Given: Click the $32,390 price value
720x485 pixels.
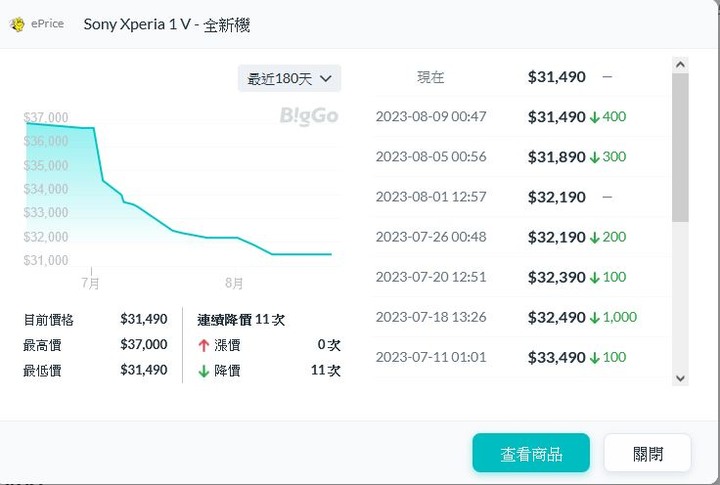Looking at the screenshot, I should click(557, 277).
